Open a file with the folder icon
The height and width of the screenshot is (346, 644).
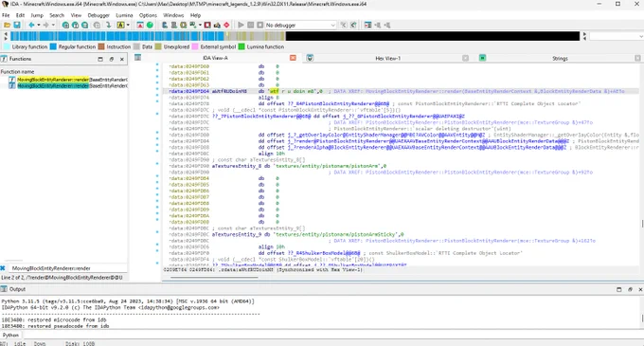pos(7,25)
